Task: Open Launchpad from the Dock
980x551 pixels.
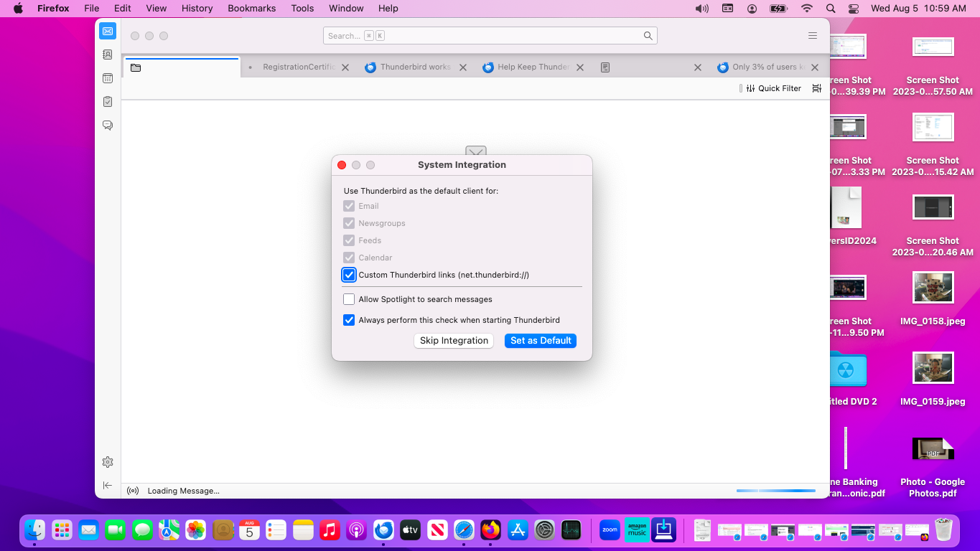Action: click(x=62, y=530)
